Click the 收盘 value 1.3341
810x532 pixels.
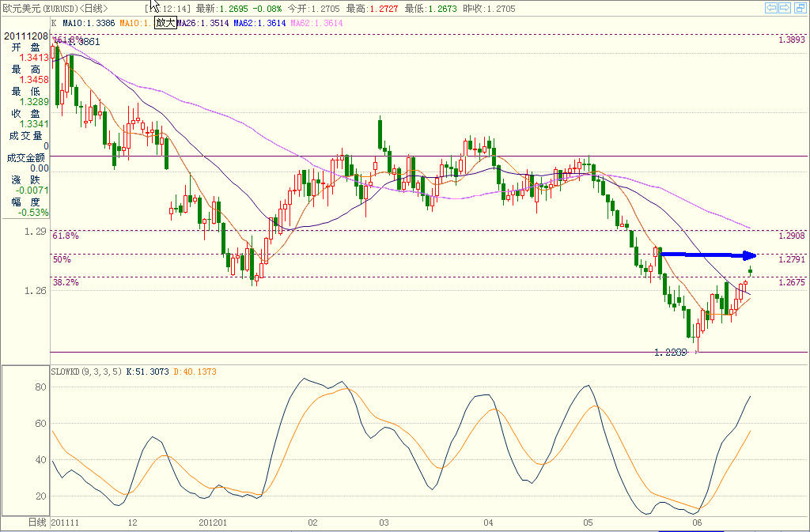click(34, 124)
